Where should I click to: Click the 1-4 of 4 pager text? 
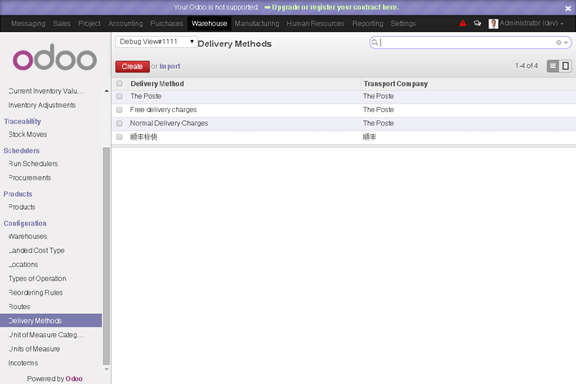pyautogui.click(x=526, y=66)
